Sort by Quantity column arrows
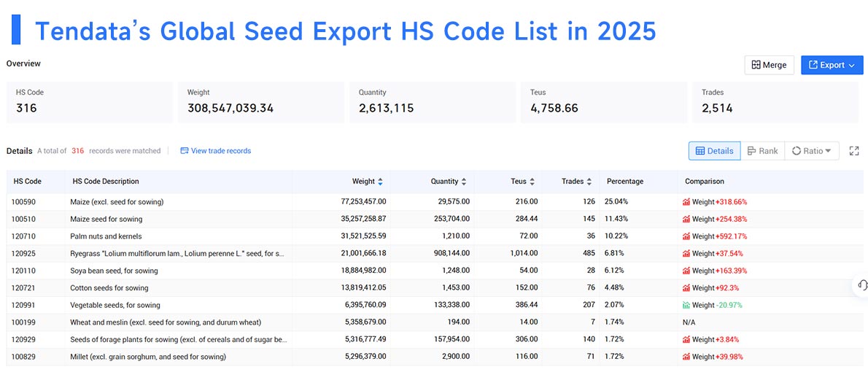The height and width of the screenshot is (372, 868). [463, 182]
